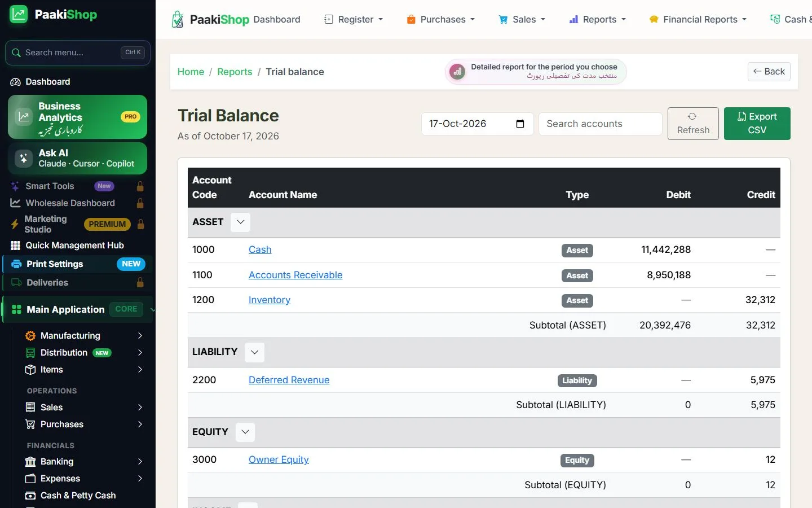
Task: Open the Reports top menu
Action: pos(598,19)
